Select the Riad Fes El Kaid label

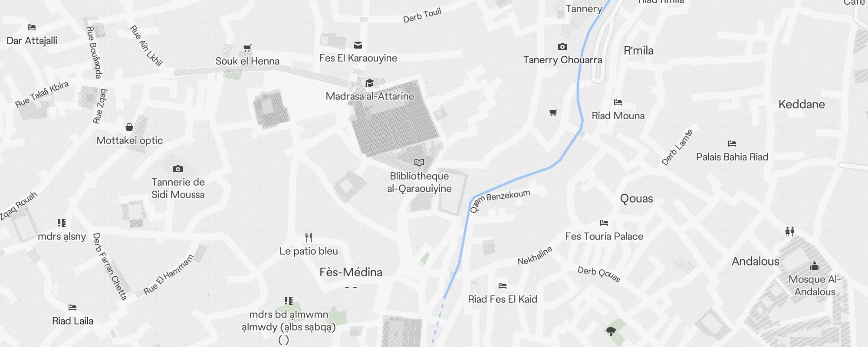(x=503, y=299)
